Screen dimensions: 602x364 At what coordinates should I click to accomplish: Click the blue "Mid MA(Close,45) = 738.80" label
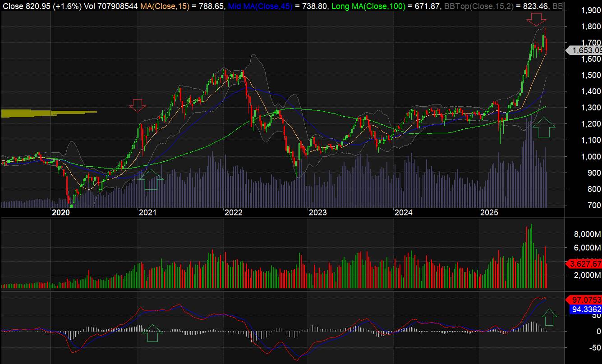277,6
